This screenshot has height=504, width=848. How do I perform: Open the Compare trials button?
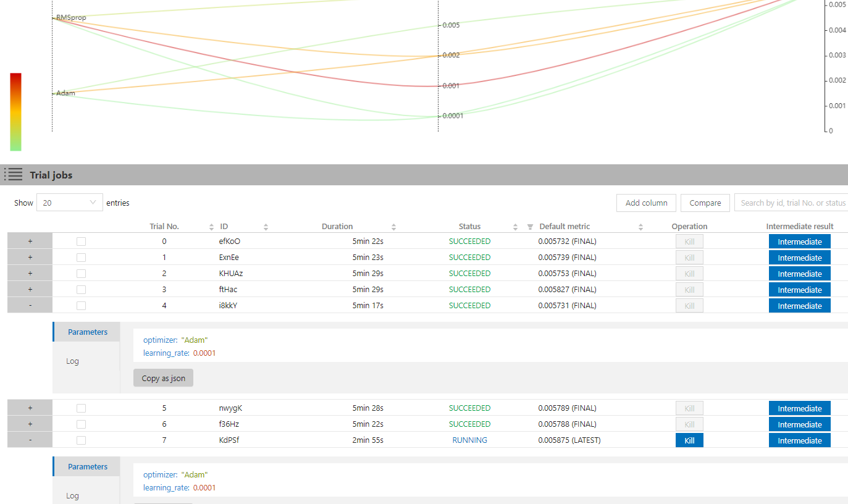click(x=705, y=203)
